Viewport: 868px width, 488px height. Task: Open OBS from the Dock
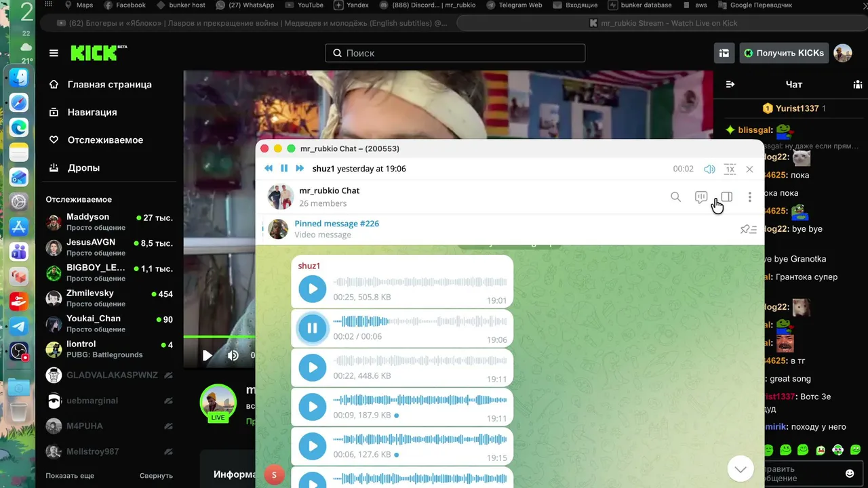pos(19,351)
